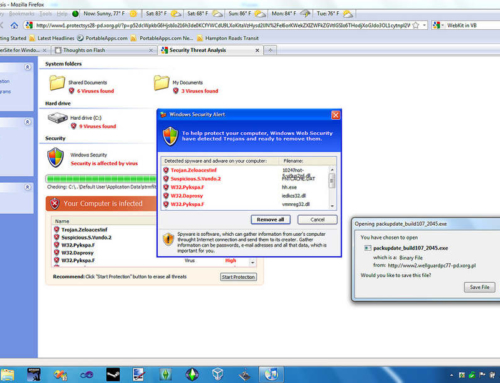Image resolution: width=500 pixels, height=383 pixels.
Task: Open the Bookmarks menu
Action: coord(22,14)
